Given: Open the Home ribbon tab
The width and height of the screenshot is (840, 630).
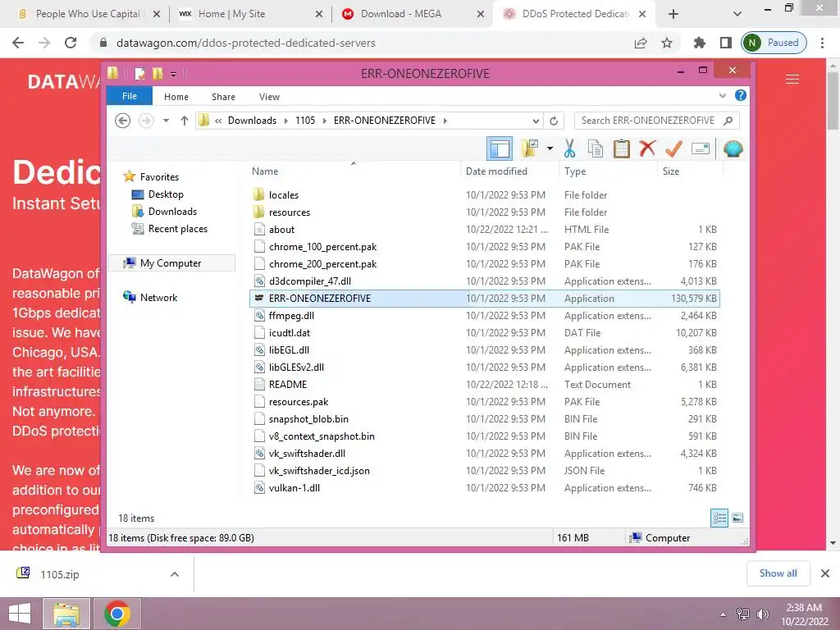Looking at the screenshot, I should point(176,97).
